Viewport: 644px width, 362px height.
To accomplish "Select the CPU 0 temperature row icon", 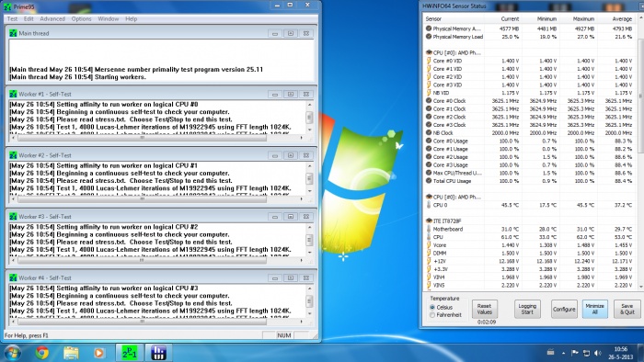I will click(x=429, y=205).
